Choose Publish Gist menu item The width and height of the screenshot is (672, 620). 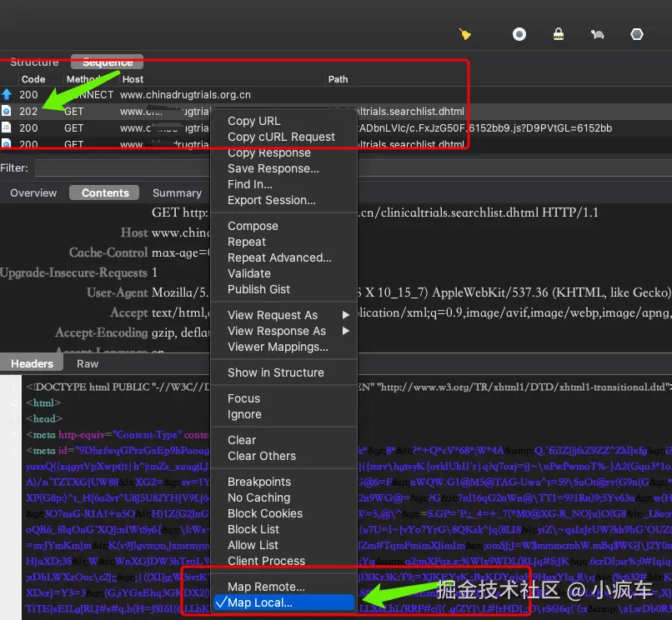pos(283,289)
